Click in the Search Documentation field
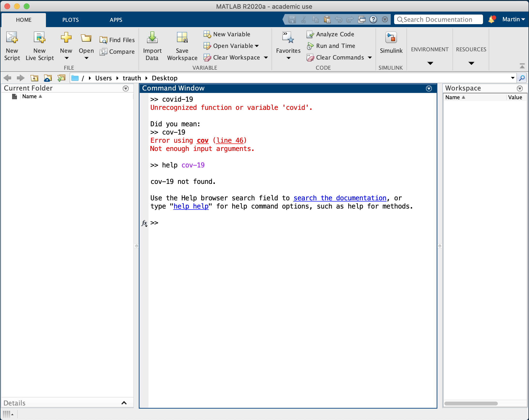529x420 pixels. 439,19
